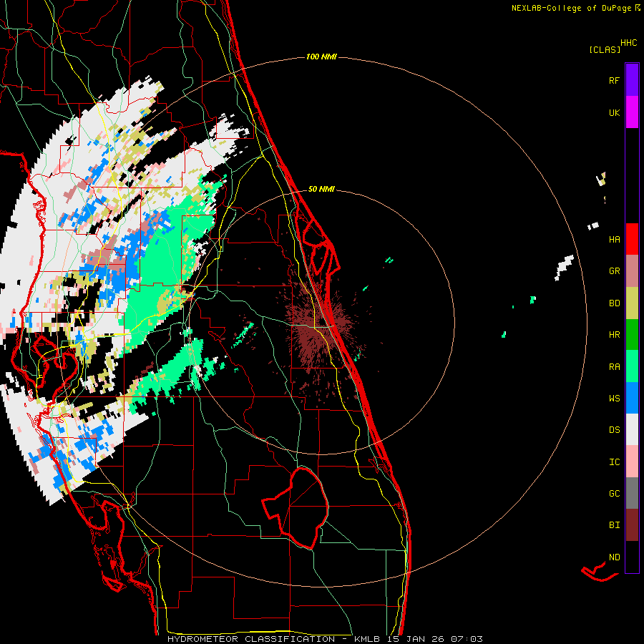Click the white DS legend color swatch
This screenshot has width=644, height=644.
click(632, 429)
